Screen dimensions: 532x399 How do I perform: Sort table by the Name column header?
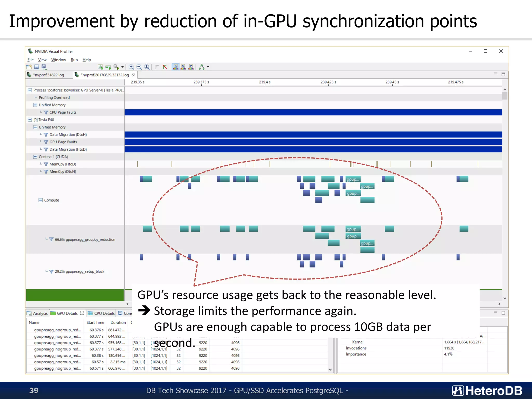(x=56, y=322)
